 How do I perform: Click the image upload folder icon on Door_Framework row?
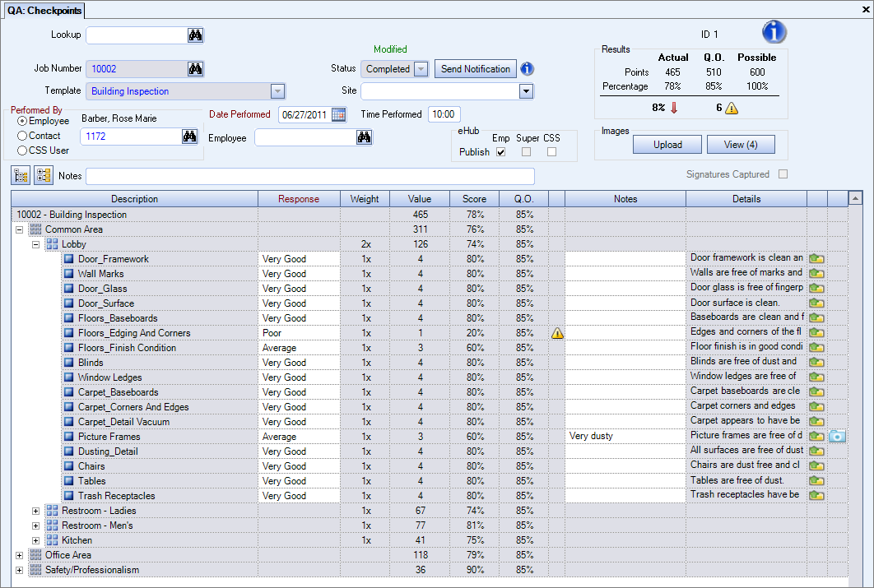(x=816, y=258)
